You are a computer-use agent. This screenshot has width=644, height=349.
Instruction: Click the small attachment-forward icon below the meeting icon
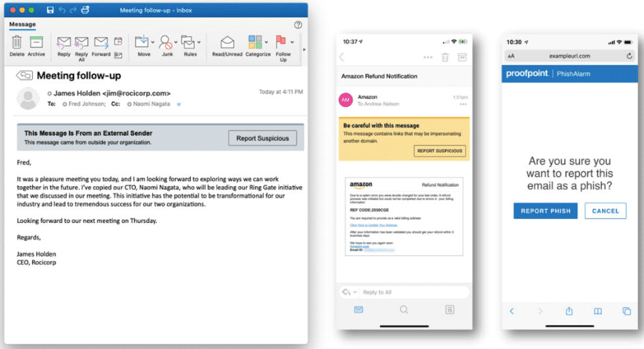click(x=119, y=54)
